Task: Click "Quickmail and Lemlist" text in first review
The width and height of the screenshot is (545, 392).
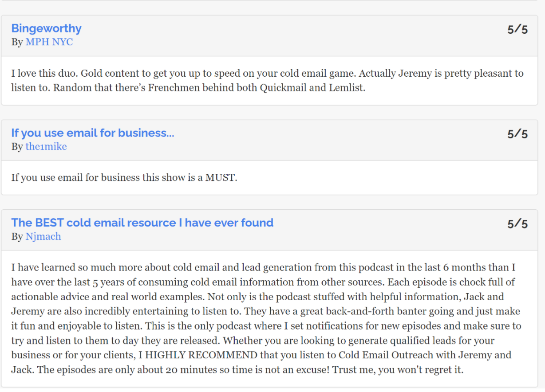Action: tap(312, 87)
